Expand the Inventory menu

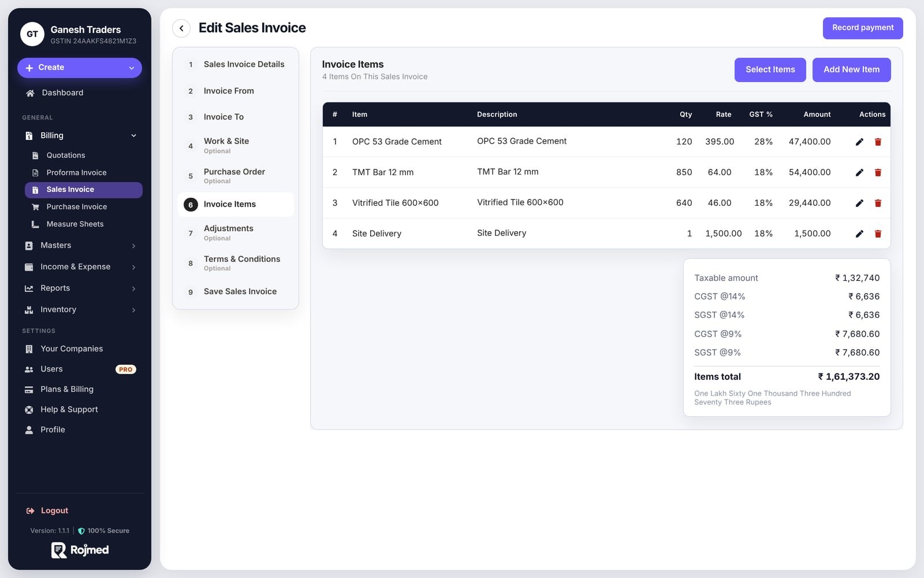pos(80,310)
